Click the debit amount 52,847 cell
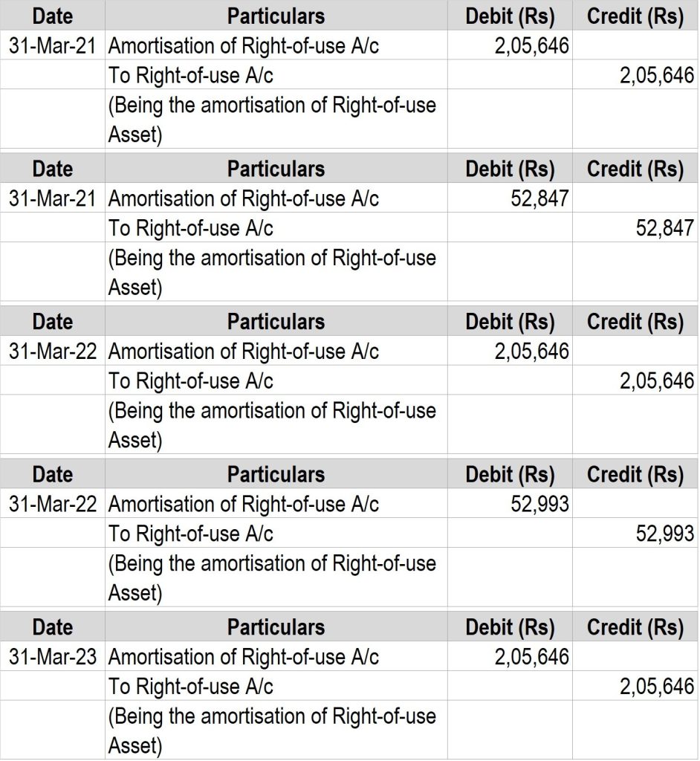 tap(540, 198)
